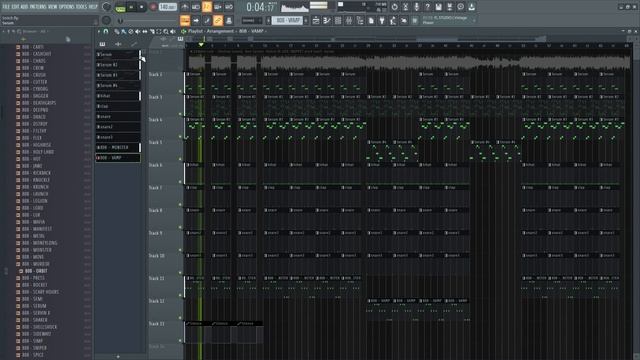Click the circular undo history icon
640x360 pixels.
394,7
